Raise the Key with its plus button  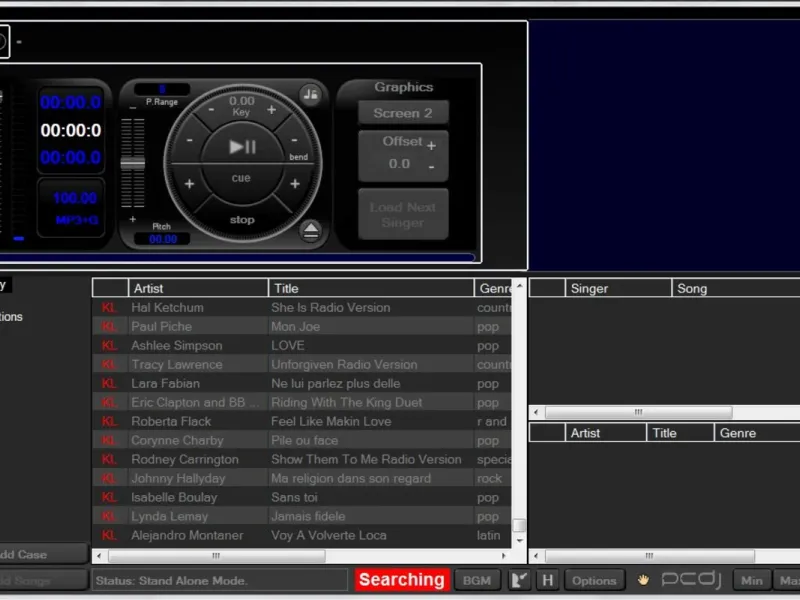[271, 109]
